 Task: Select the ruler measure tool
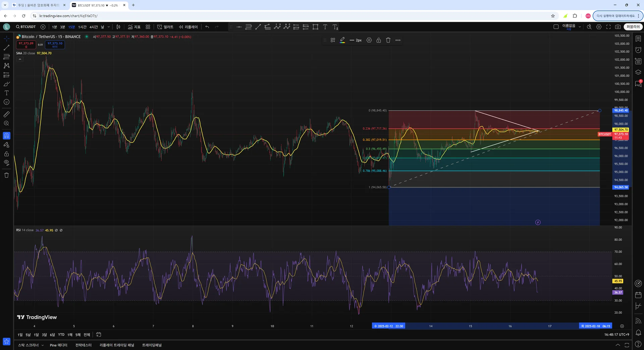[6, 114]
